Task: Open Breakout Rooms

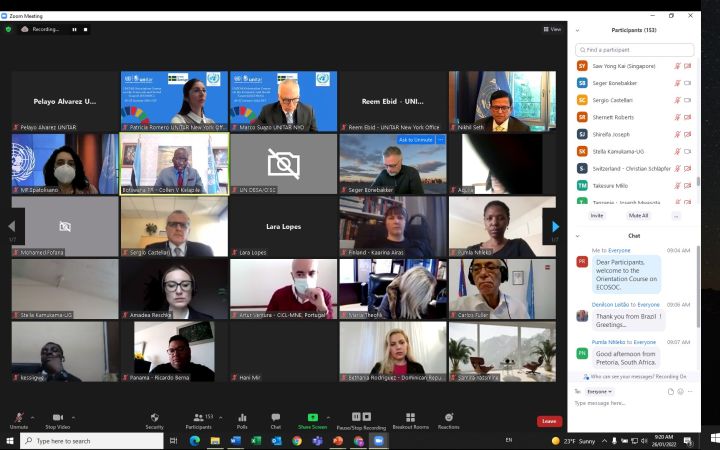Action: [410, 417]
